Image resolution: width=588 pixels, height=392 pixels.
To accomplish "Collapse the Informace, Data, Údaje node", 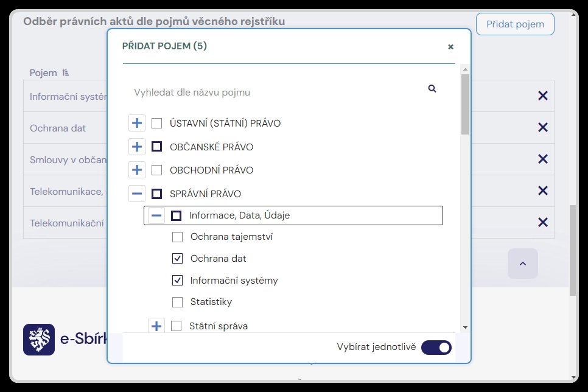I will (x=156, y=215).
